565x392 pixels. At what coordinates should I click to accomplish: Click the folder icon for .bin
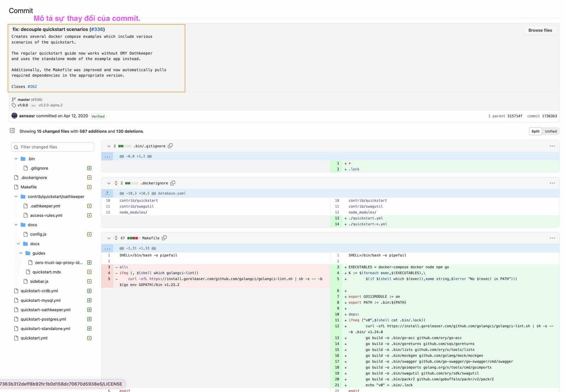tap(23, 159)
